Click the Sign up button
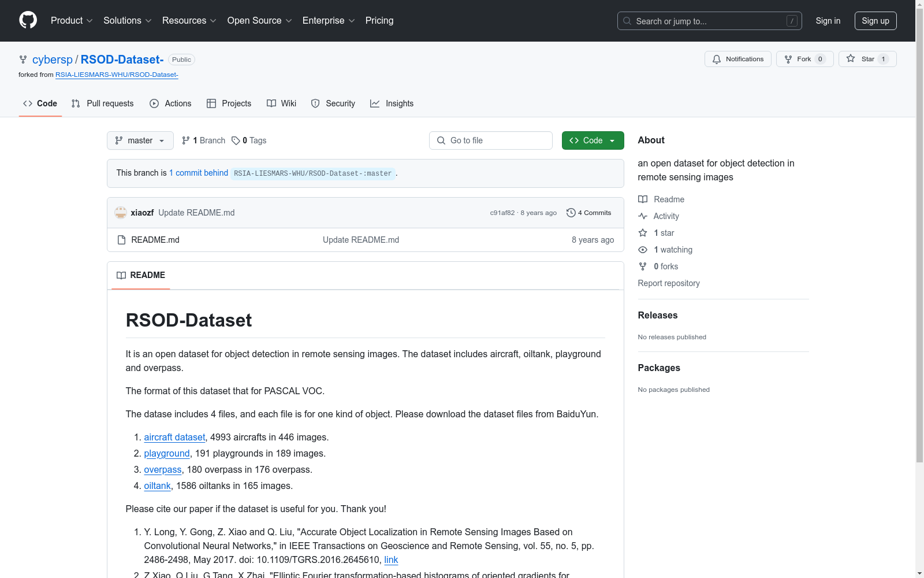This screenshot has width=924, height=578. pyautogui.click(x=875, y=21)
